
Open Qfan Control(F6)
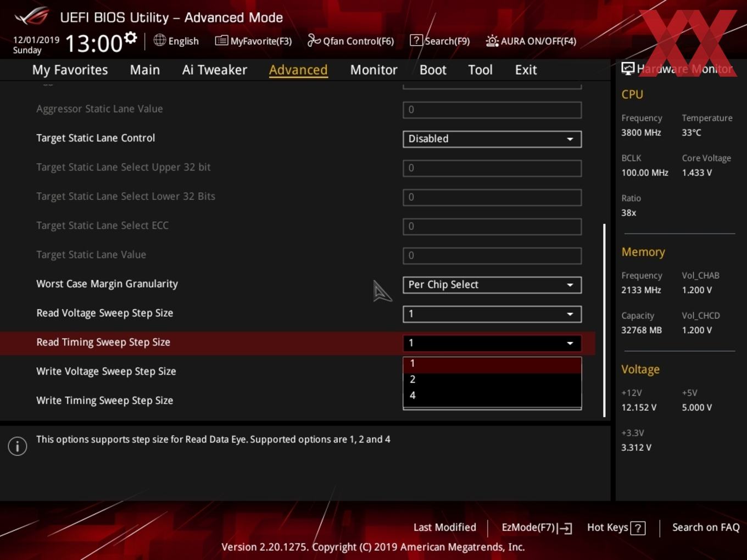350,41
